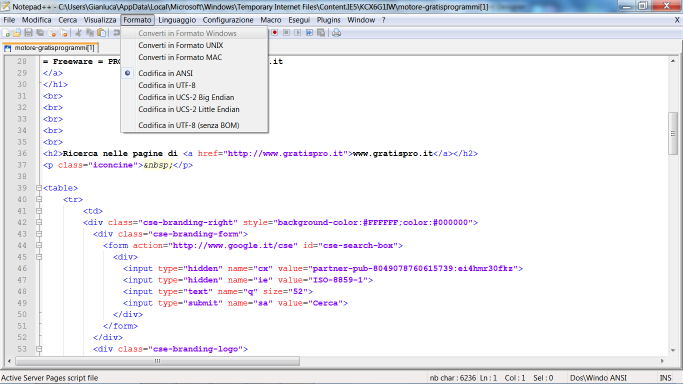Screen dimensions: 683x384
Task: Click the Save recorded macro icon
Action: click(321, 33)
